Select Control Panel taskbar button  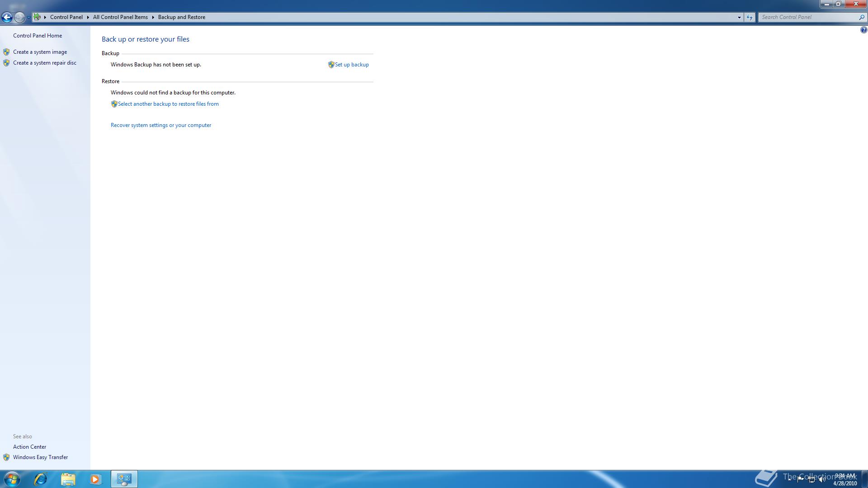coord(124,479)
